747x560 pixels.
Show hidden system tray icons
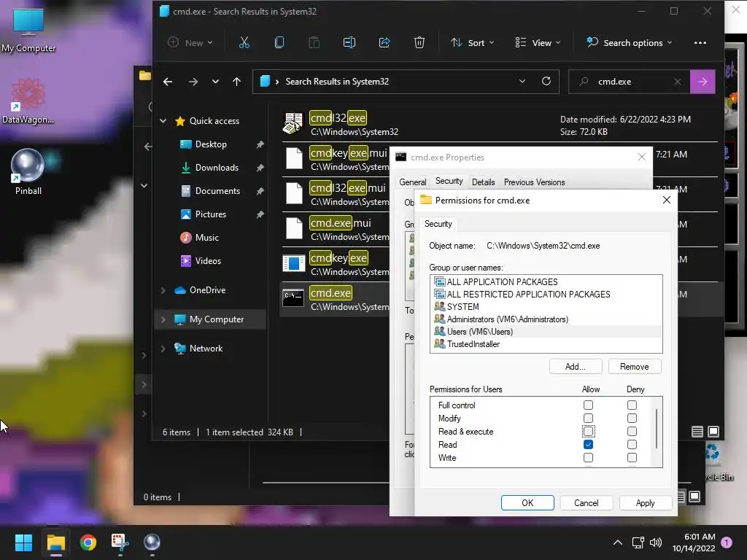tap(617, 542)
